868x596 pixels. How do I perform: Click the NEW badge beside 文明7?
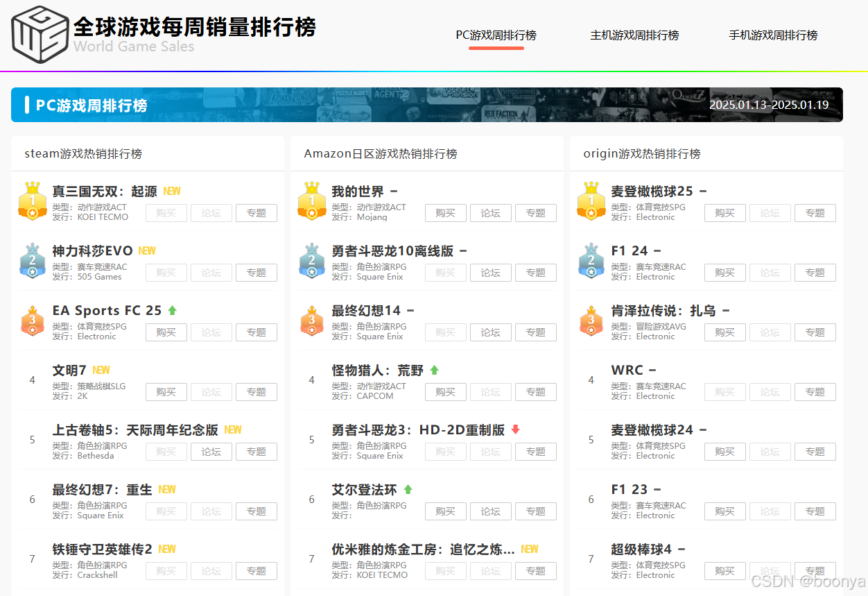pos(101,370)
